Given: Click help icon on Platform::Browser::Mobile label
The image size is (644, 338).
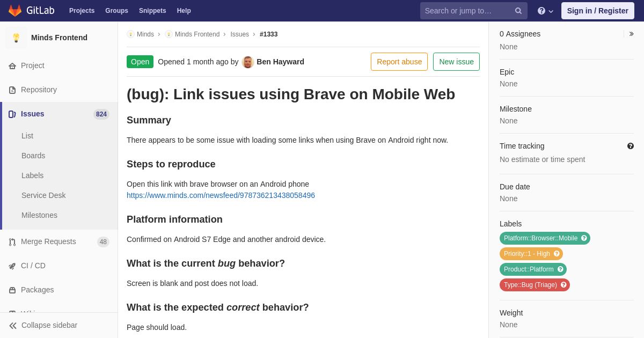Looking at the screenshot, I should coord(584,238).
